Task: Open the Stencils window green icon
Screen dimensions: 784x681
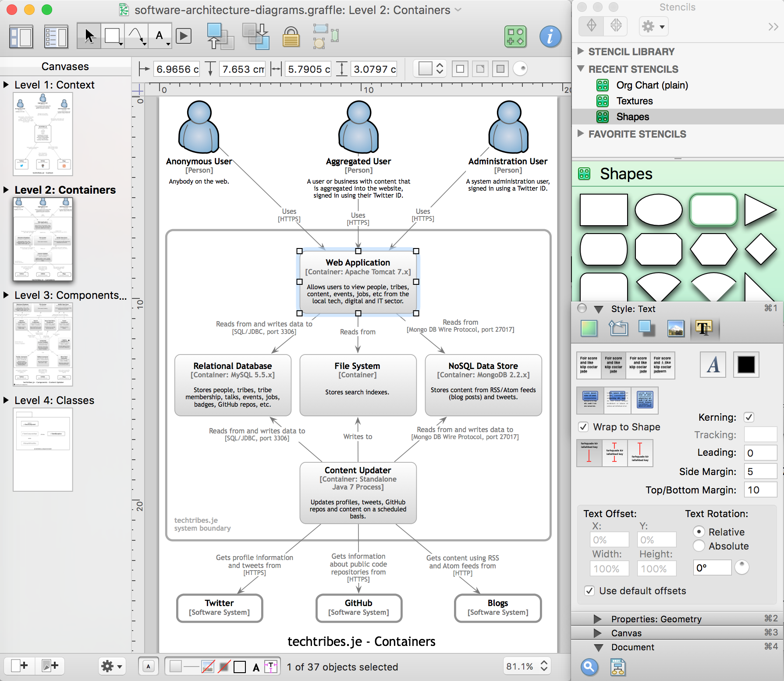Action: tap(515, 36)
